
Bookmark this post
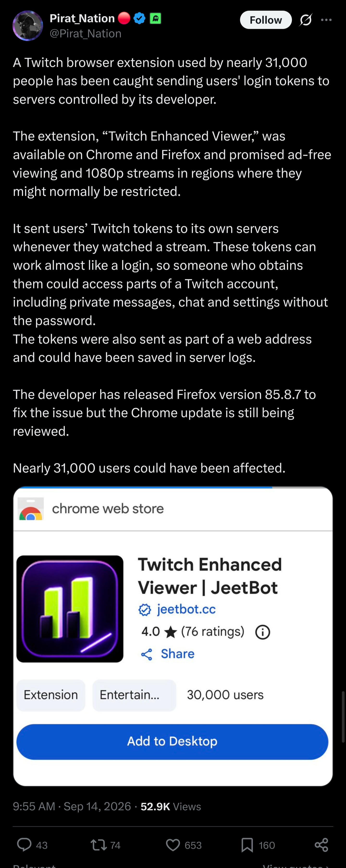pyautogui.click(x=247, y=845)
